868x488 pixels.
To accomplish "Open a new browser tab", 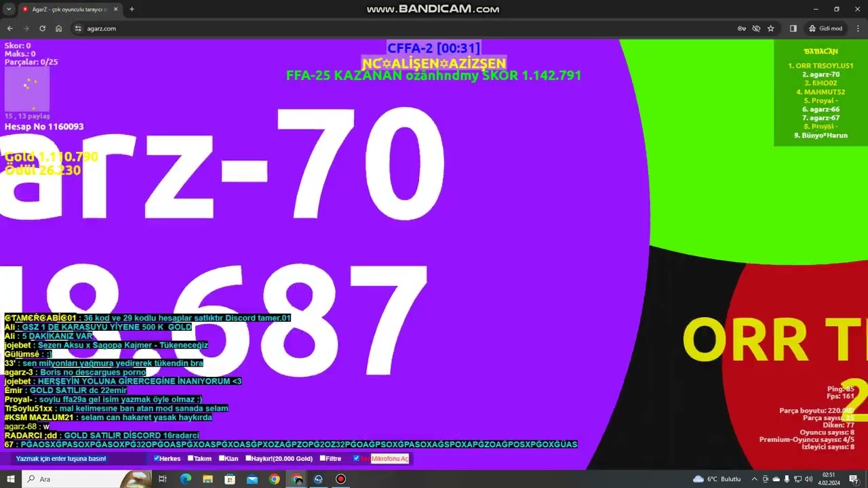I will tap(132, 9).
